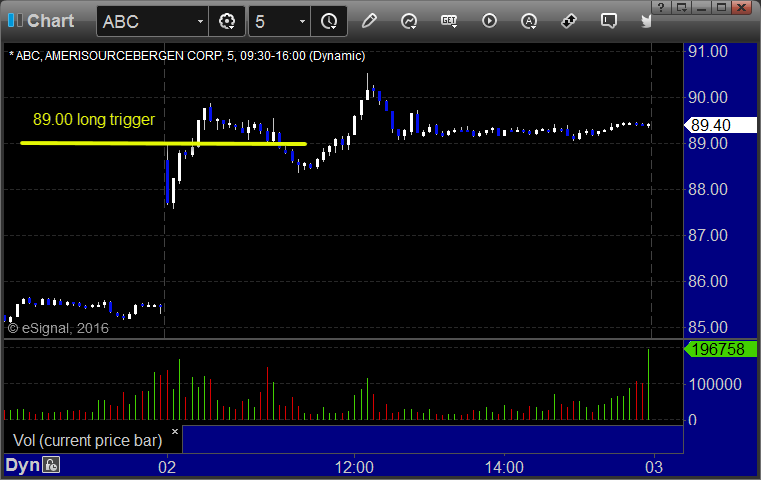Close the chart window
761x480 pixels.
(742, 7)
